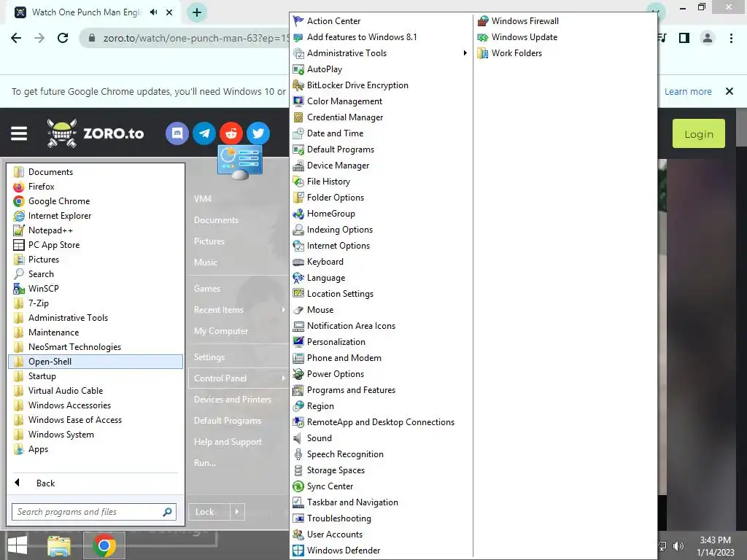The height and width of the screenshot is (560, 747).
Task: Click the Sound speaker icon
Action: pyautogui.click(x=298, y=438)
